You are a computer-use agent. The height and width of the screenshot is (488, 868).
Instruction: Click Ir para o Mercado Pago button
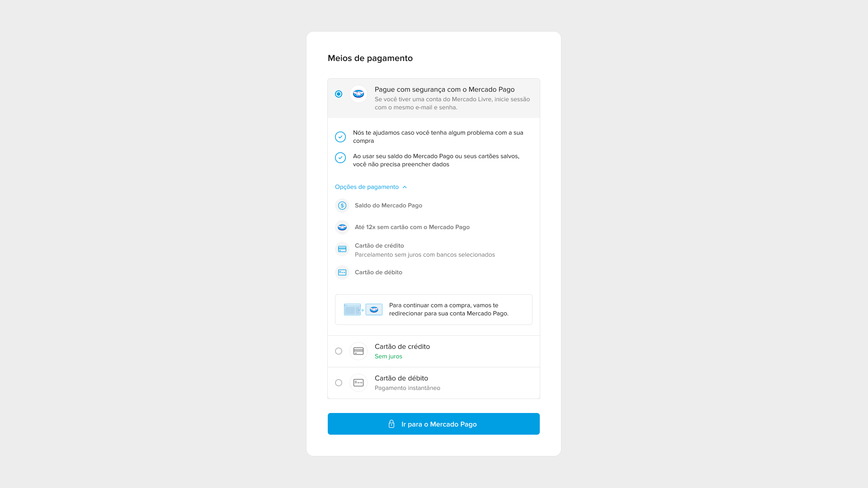[x=434, y=424]
